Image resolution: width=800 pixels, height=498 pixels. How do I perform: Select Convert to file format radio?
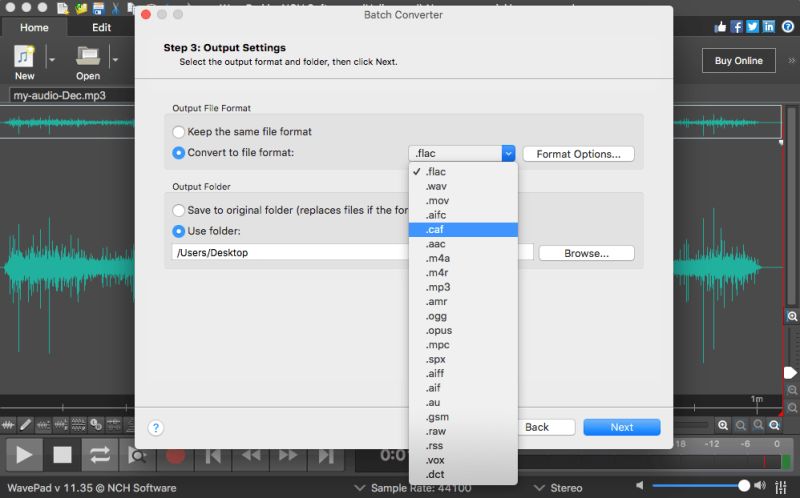[178, 153]
